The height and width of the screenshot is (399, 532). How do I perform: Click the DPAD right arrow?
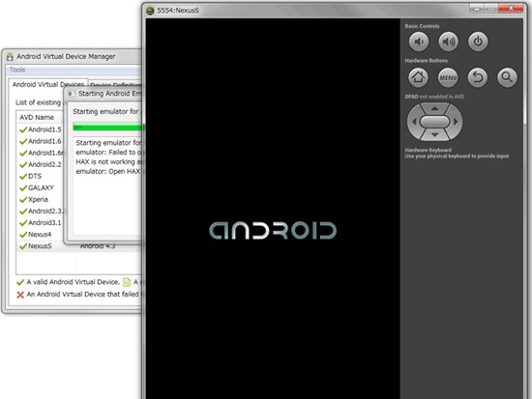456,122
